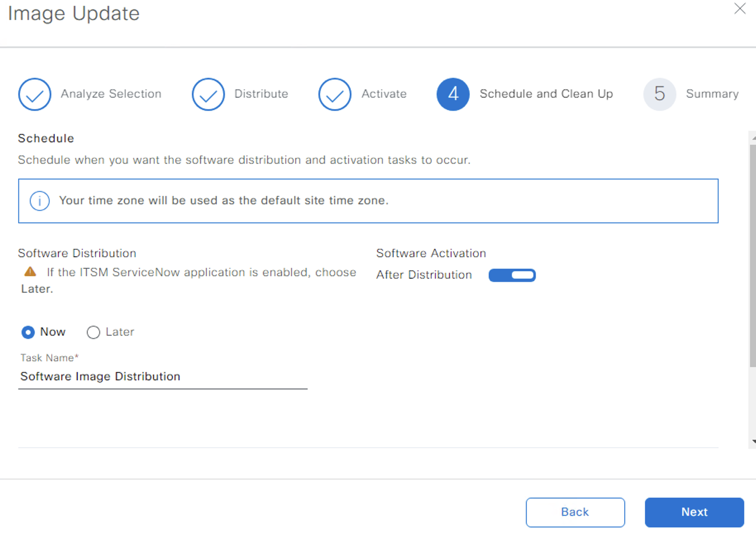Click the scrollbar down arrow

click(754, 442)
